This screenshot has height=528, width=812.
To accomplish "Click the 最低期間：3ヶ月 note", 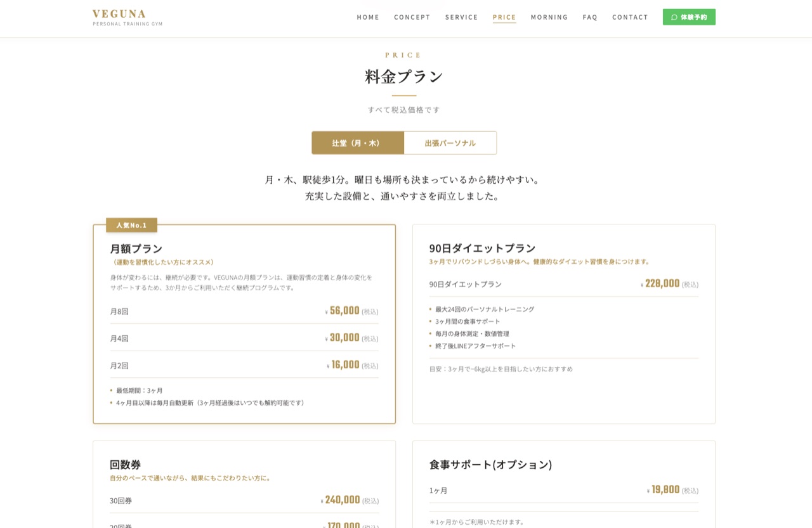I will (140, 390).
